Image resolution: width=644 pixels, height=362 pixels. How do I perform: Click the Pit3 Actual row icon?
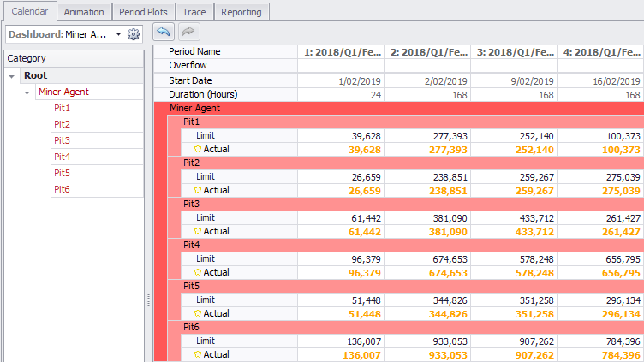click(x=198, y=231)
